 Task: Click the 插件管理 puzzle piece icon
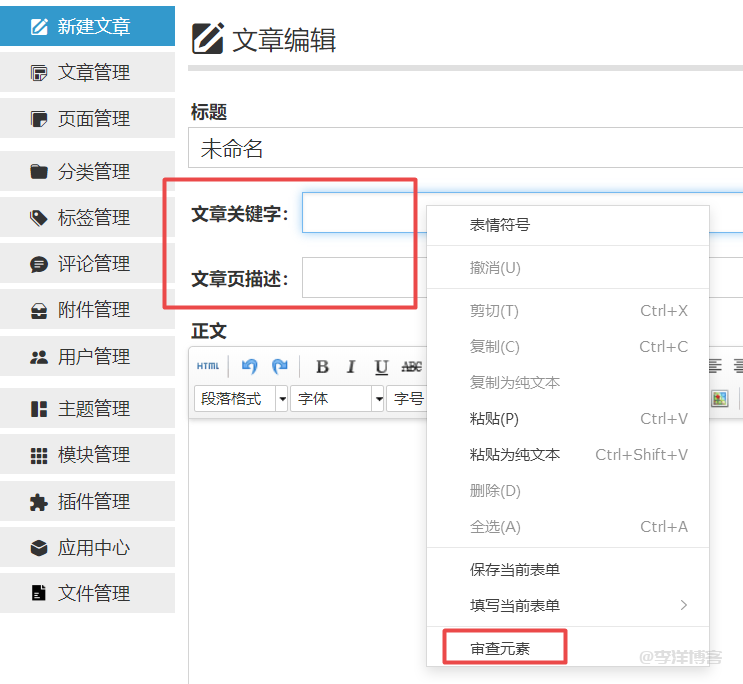click(39, 502)
